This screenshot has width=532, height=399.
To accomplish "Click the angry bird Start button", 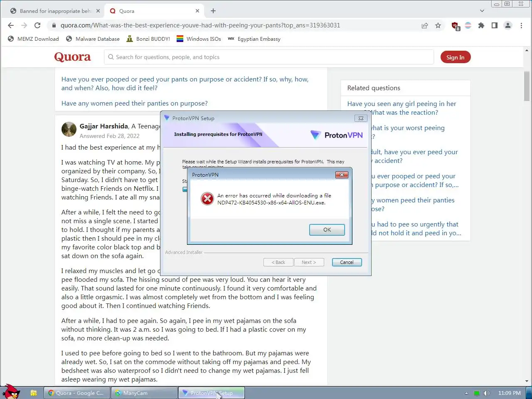I will tap(11, 392).
